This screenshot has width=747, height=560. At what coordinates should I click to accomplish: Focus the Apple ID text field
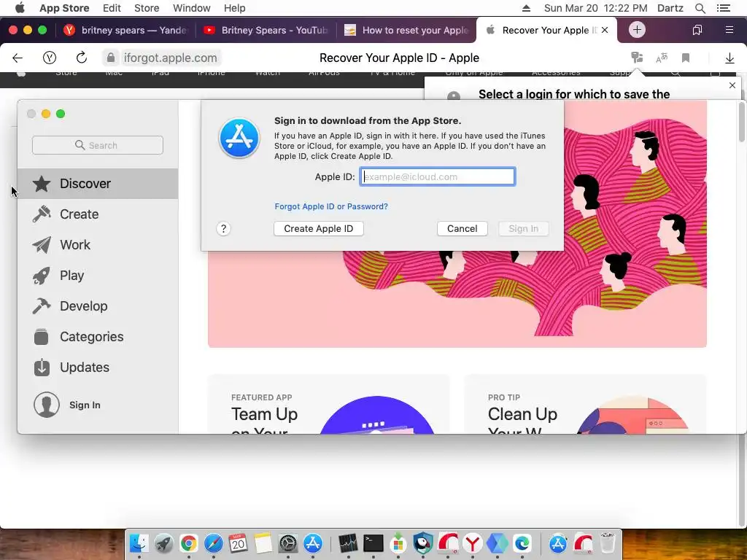point(438,176)
